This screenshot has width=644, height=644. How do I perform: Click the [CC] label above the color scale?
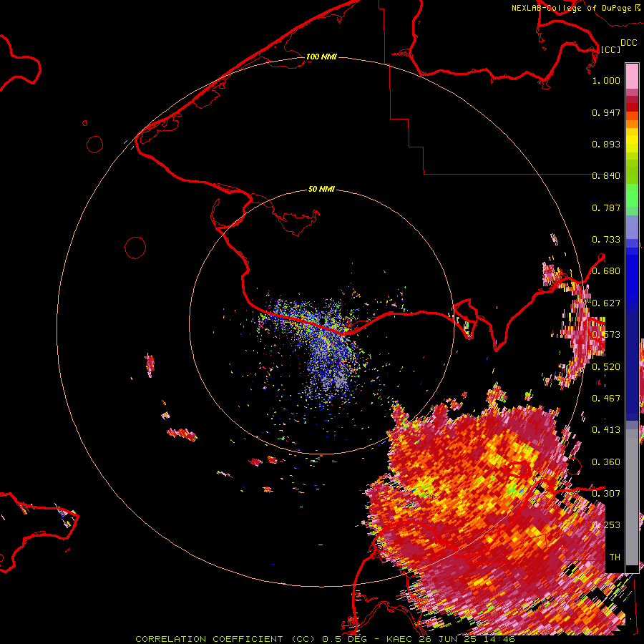[610, 49]
